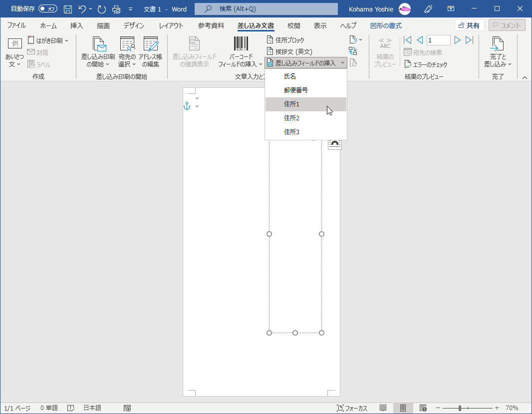Open the ファイル tab
The height and width of the screenshot is (414, 532).
(16, 25)
